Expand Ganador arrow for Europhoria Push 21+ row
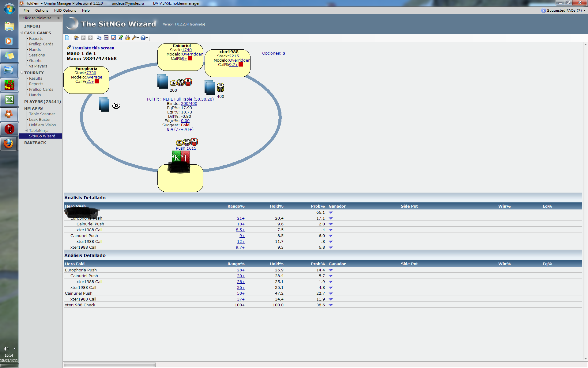 coord(331,218)
